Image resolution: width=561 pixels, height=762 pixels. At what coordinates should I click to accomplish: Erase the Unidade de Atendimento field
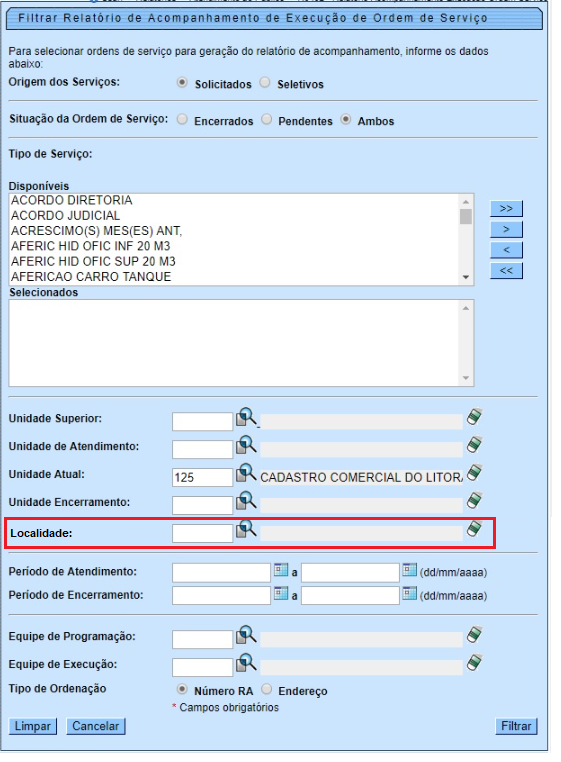pyautogui.click(x=474, y=445)
